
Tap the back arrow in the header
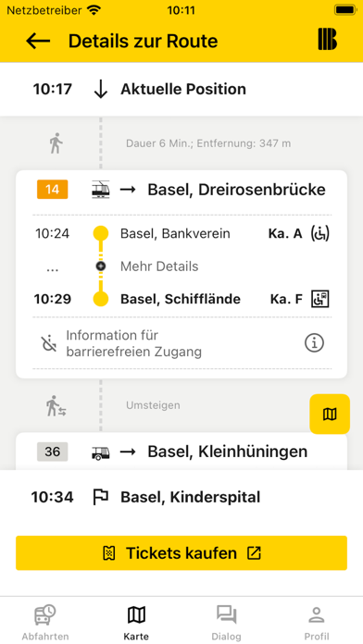[x=38, y=41]
